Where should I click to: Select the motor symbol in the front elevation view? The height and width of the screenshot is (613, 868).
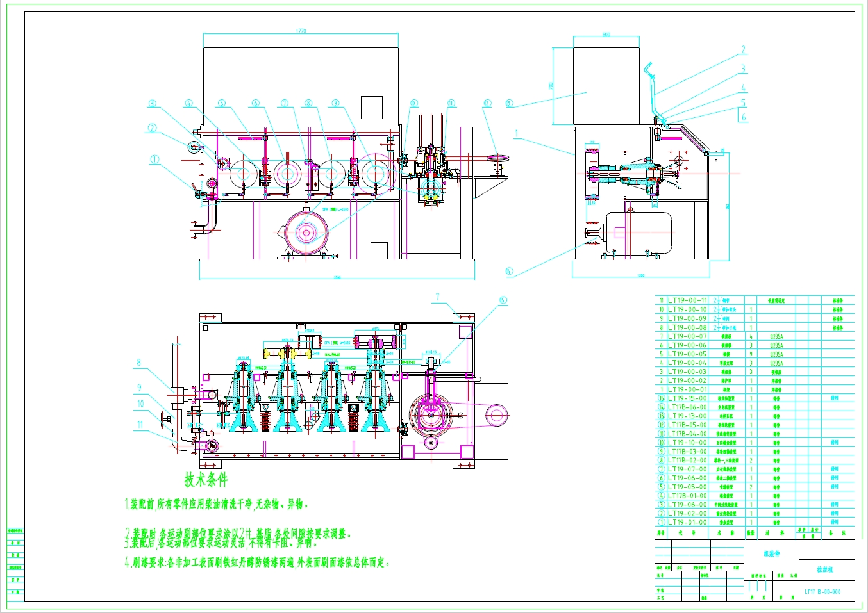point(306,234)
